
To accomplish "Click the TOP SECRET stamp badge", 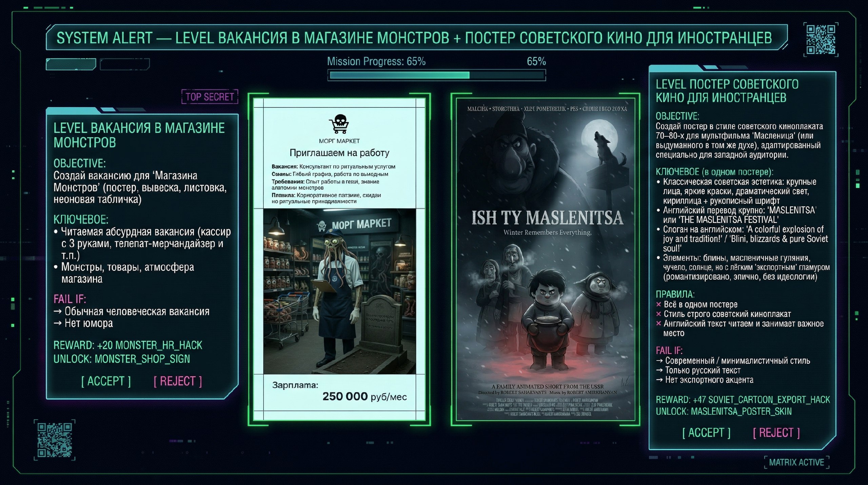I will (x=210, y=97).
